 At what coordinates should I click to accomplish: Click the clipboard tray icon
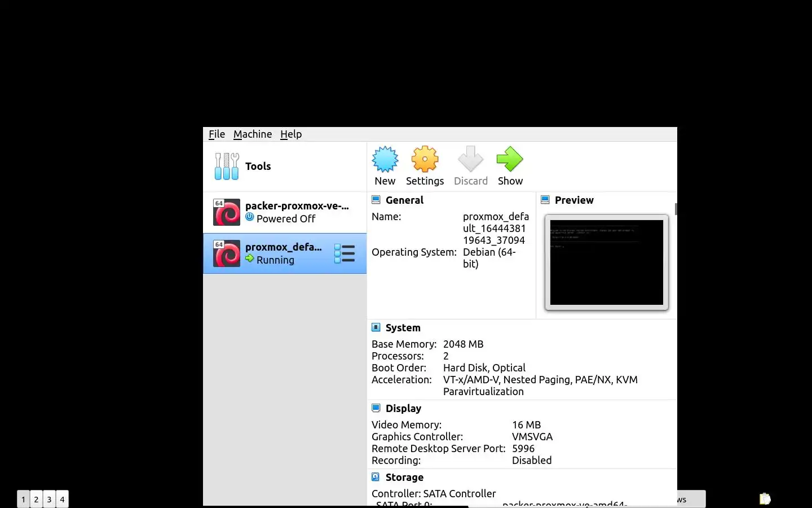pos(765,499)
